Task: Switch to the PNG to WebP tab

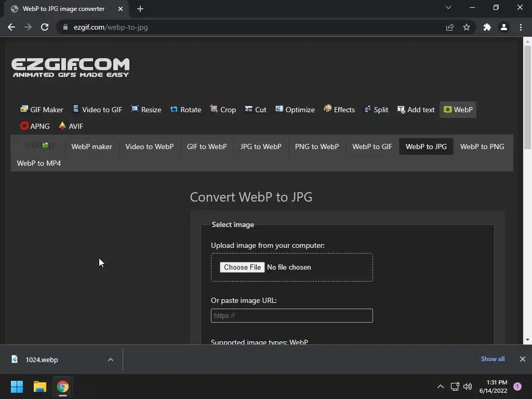Action: click(317, 147)
